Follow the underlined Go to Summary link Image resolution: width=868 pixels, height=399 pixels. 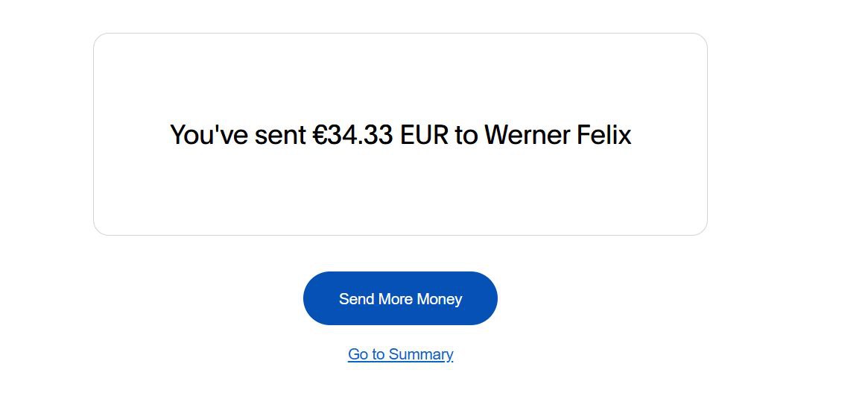coord(400,354)
